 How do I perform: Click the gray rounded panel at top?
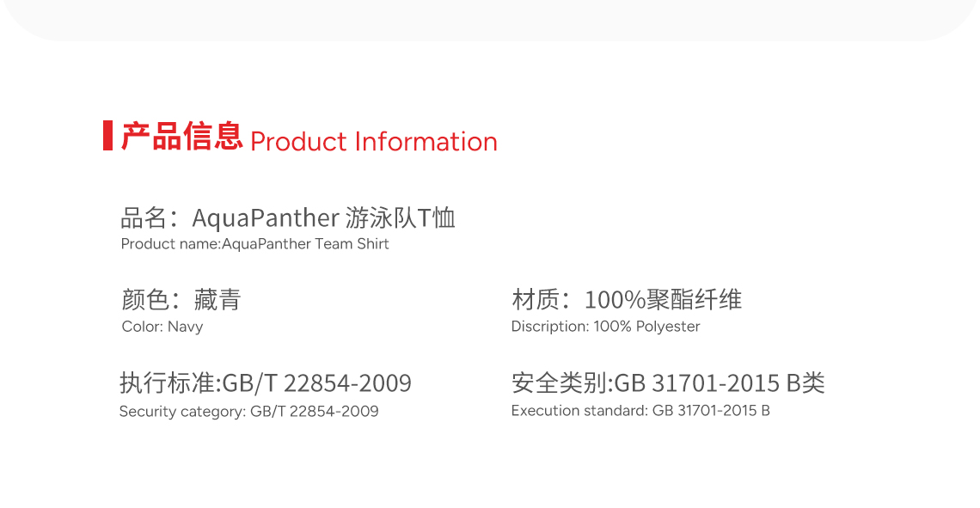pos(490,17)
